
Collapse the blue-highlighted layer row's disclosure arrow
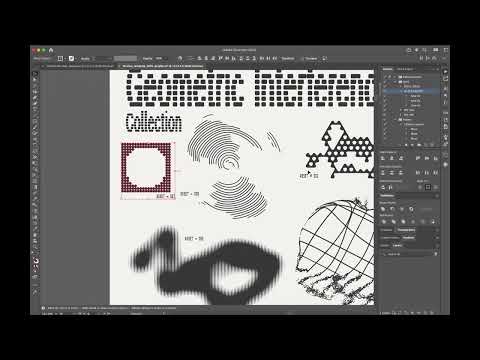tap(401, 91)
